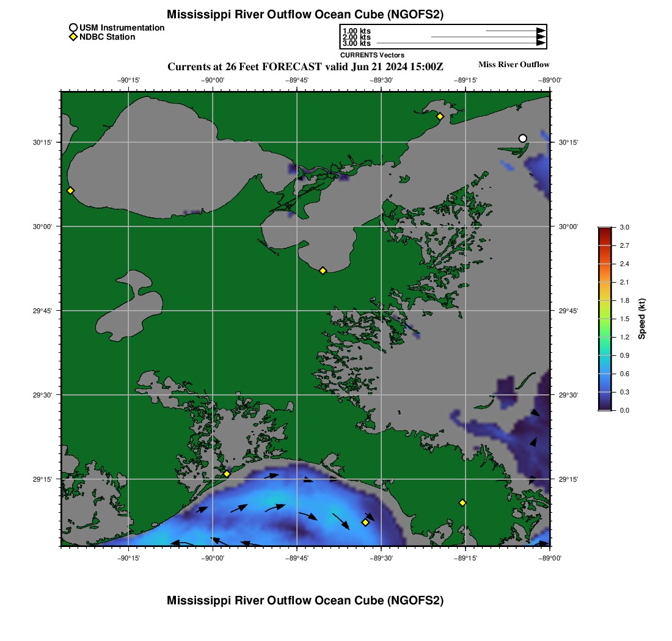The height and width of the screenshot is (641, 672).
Task: Click the yellow NDBC Station diamond in the legend
Action: (x=73, y=37)
